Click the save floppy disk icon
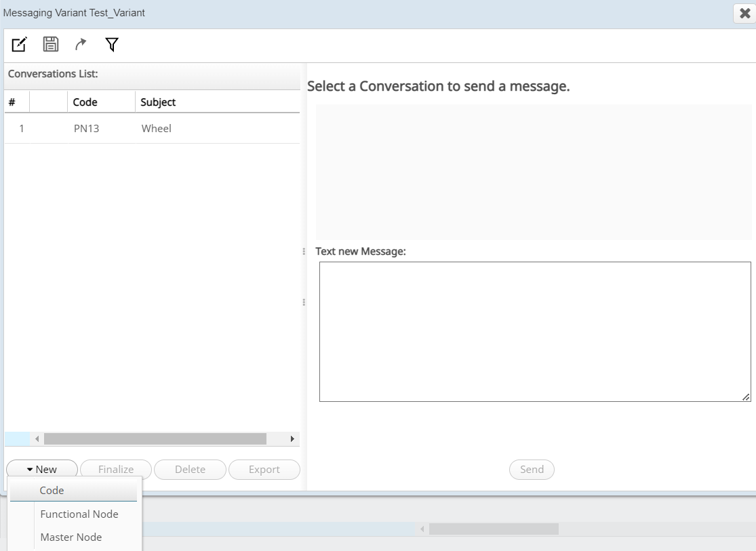 point(50,45)
